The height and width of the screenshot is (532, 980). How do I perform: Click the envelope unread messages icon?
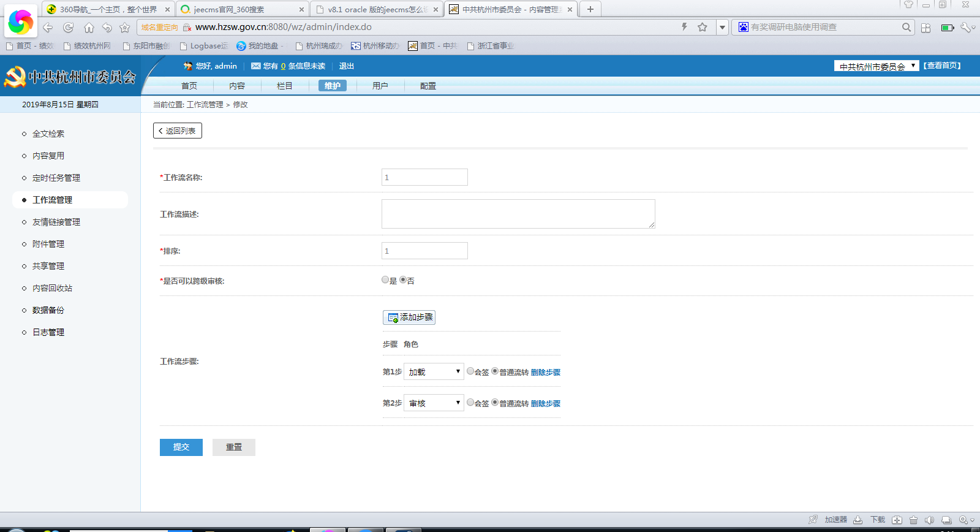tap(256, 66)
